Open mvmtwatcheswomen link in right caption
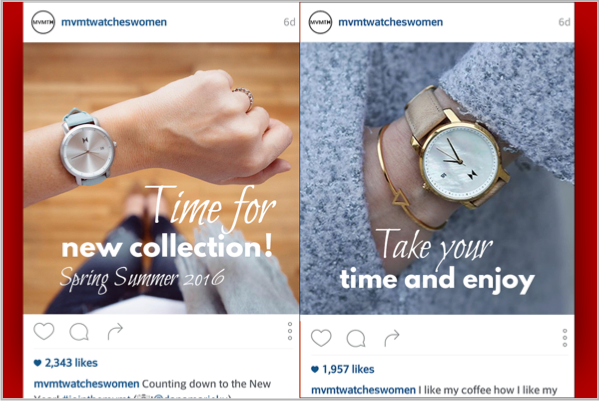This screenshot has width=599, height=401. pos(363,390)
